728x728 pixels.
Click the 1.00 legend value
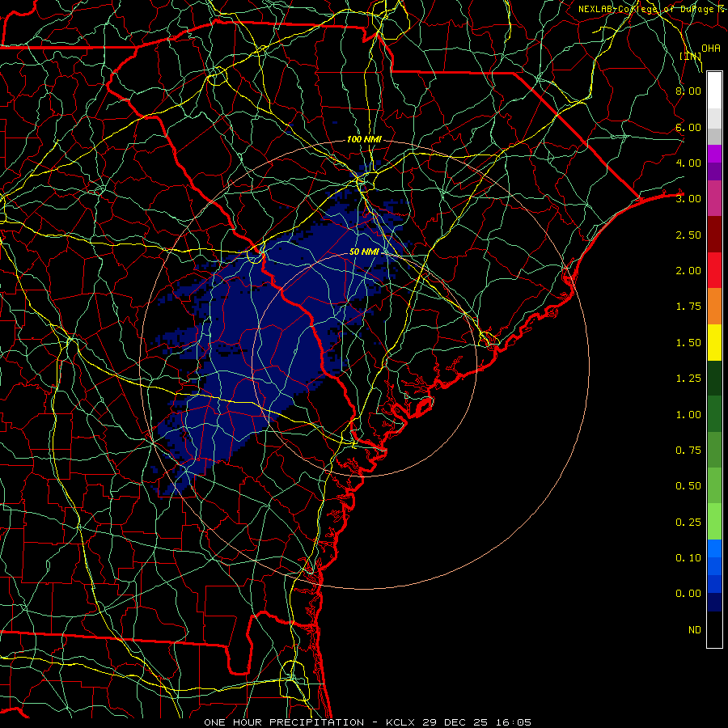(x=688, y=415)
